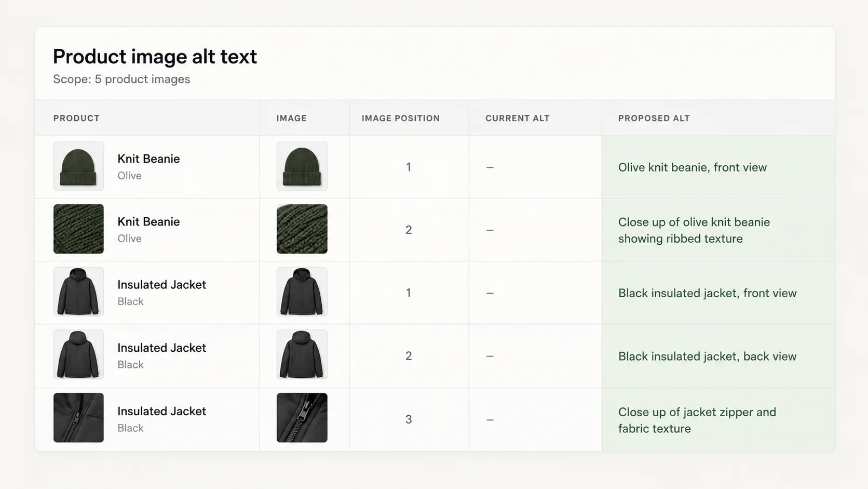Click the olive beanie front-view thumbnail in Product column
The image size is (868, 489).
[78, 166]
